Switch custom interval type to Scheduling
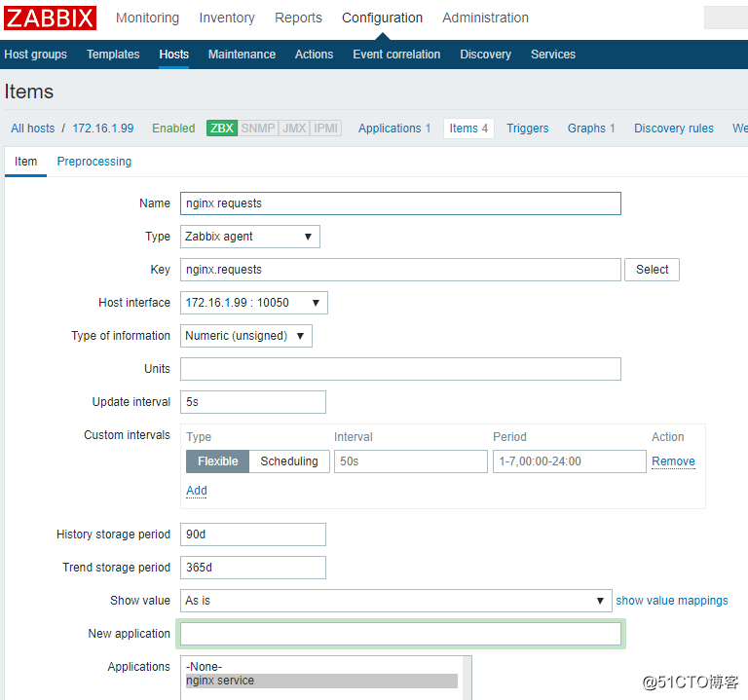 pyautogui.click(x=289, y=461)
